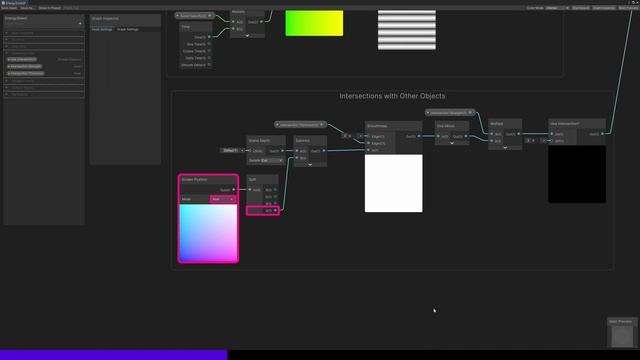Screen dimensions: 640x360
Task: Click the Screen Position gradient preview
Action: tap(208, 233)
